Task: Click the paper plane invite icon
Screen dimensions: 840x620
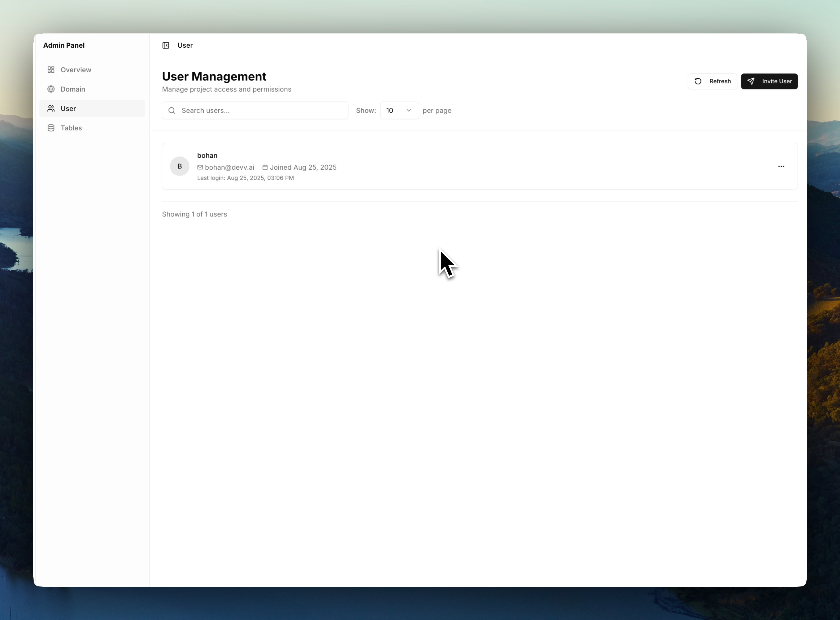Action: (751, 82)
